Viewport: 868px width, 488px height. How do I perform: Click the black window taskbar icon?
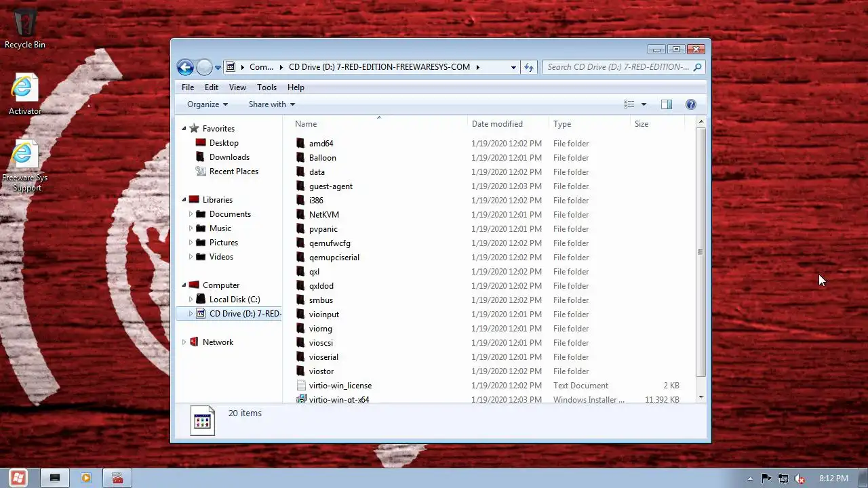click(55, 478)
